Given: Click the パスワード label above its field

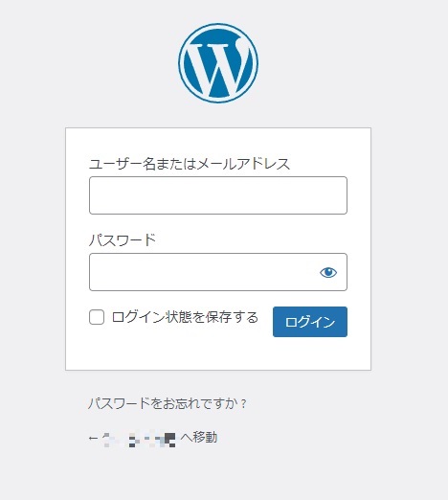Looking at the screenshot, I should coord(123,240).
